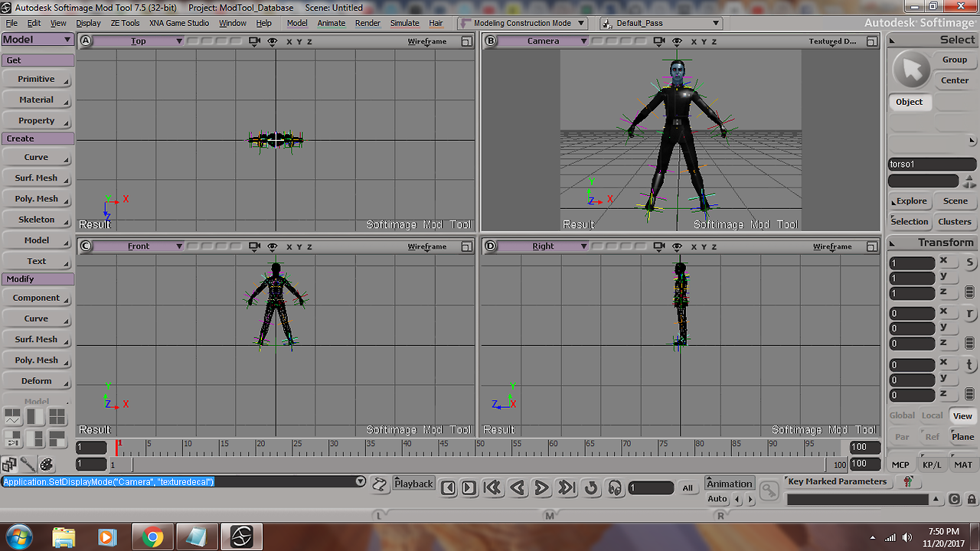Toggle the eye icon in Right viewport

tap(677, 246)
